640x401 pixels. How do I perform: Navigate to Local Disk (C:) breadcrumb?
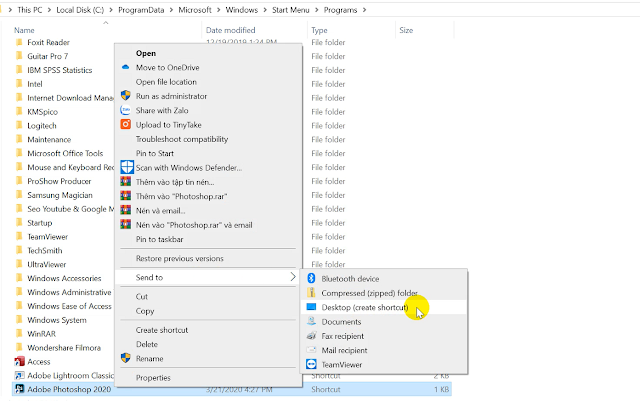[80, 10]
